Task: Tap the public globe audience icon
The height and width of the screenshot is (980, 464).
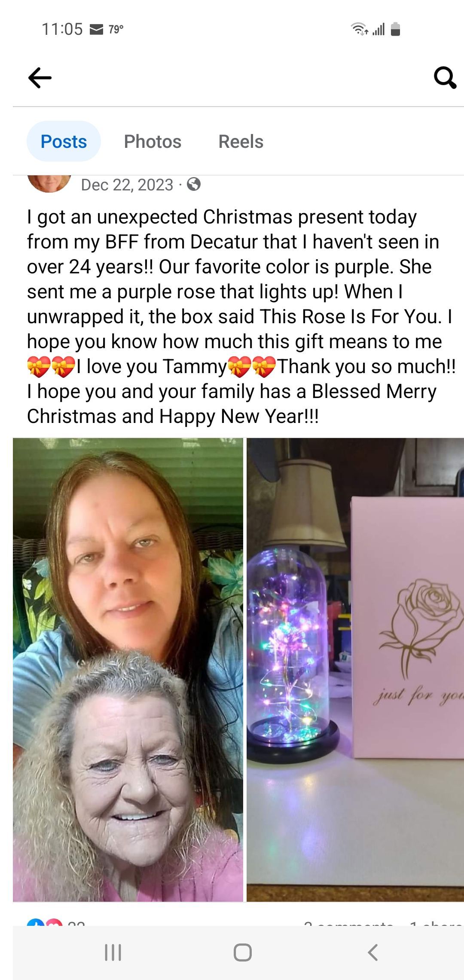Action: coord(194,184)
